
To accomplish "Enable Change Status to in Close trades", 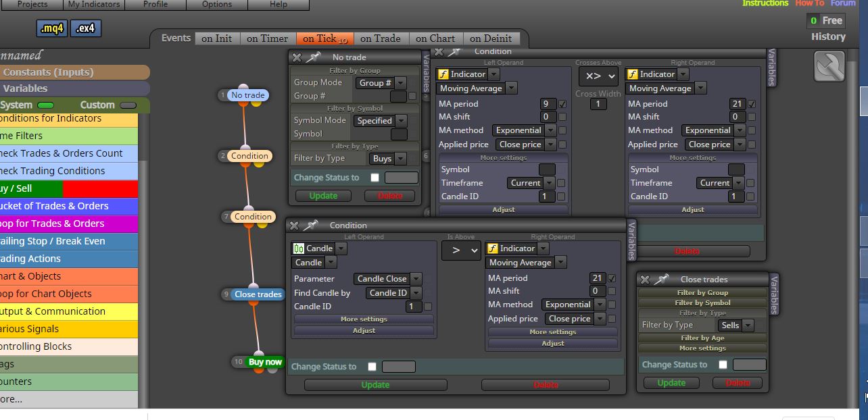I will click(x=723, y=365).
